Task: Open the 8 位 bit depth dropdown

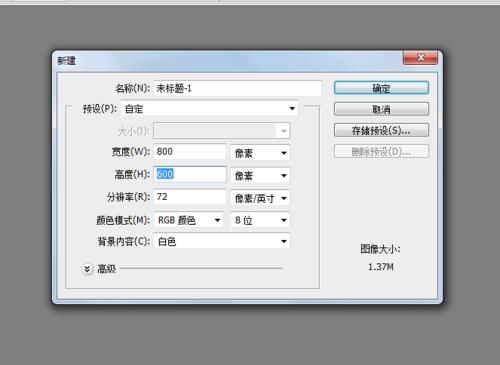Action: [260, 220]
